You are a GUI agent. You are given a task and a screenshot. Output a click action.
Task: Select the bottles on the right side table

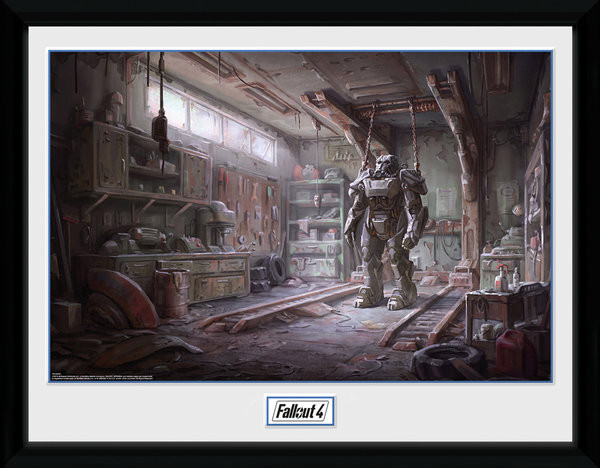coord(502,280)
